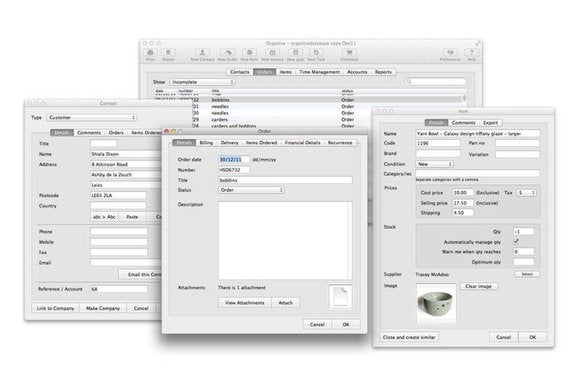Open the Export tab in Item window
The height and width of the screenshot is (388, 580).
point(490,123)
